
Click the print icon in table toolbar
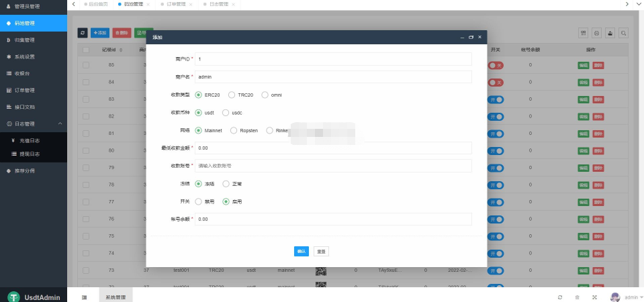click(x=596, y=33)
